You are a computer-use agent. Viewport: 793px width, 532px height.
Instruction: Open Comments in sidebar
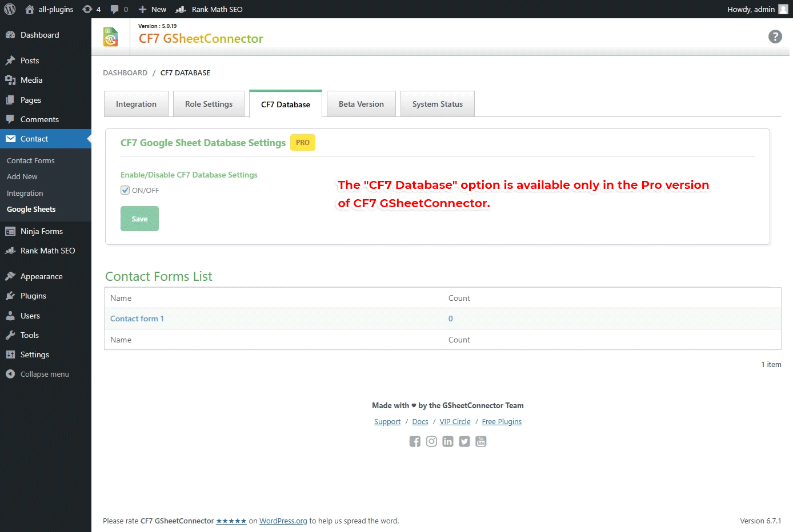pos(46,119)
